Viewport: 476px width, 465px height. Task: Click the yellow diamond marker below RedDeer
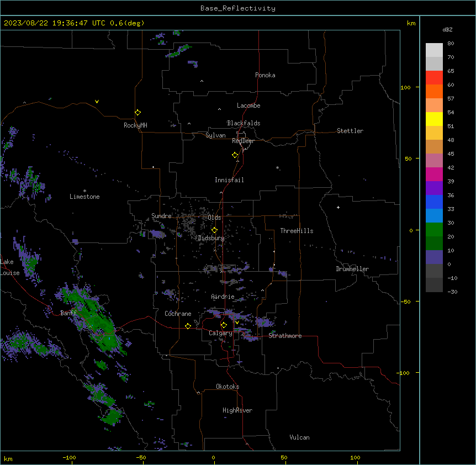(235, 155)
